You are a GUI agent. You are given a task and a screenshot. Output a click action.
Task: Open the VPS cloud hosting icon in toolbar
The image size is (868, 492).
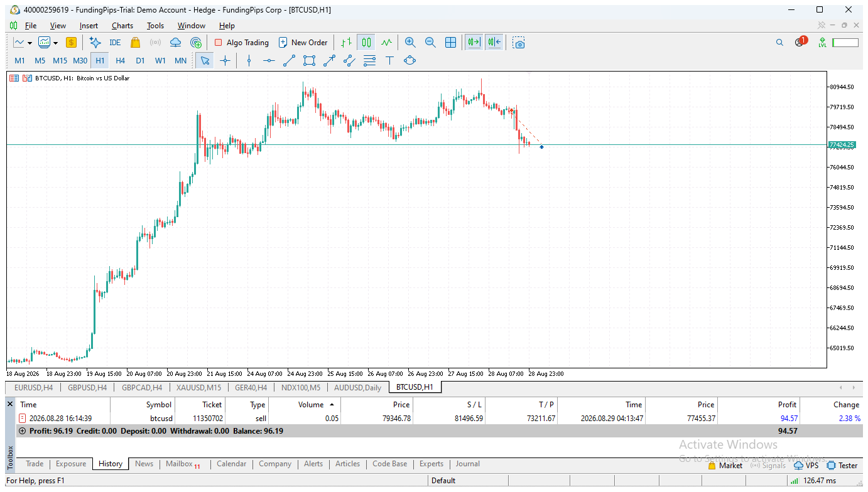coord(176,43)
